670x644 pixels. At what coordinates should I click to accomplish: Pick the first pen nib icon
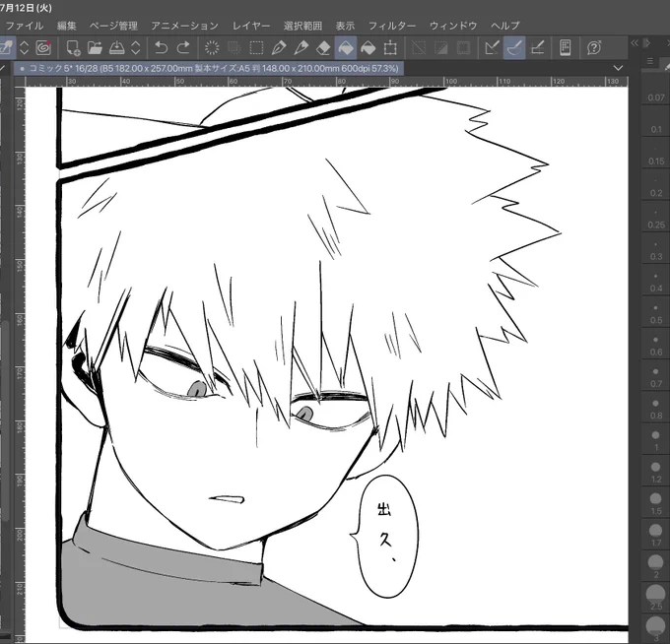[279, 47]
